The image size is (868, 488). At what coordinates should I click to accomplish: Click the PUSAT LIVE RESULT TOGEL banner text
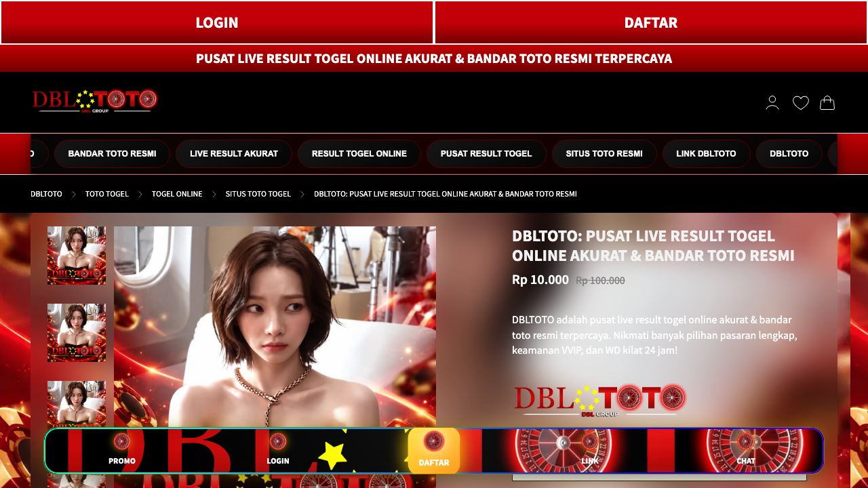(434, 58)
